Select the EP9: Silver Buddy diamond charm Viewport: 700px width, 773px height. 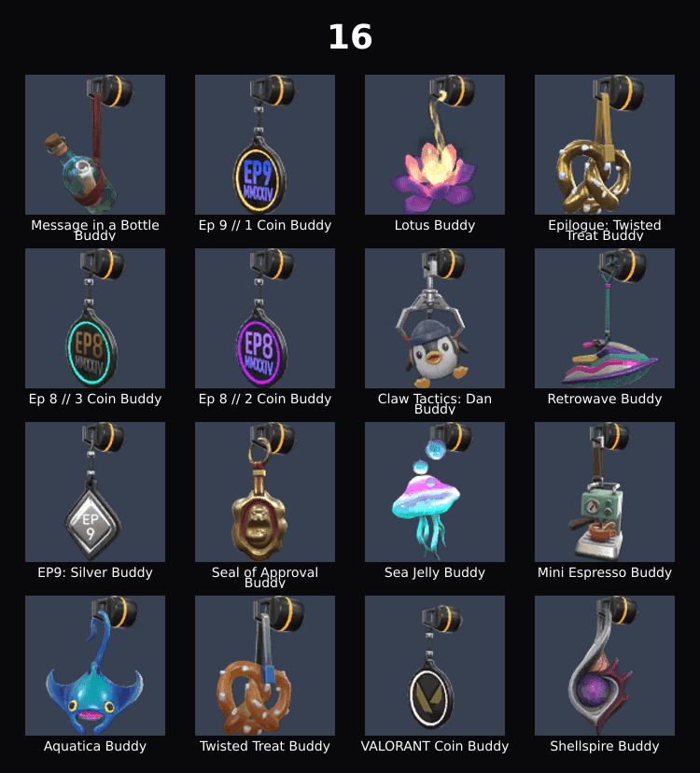95,491
